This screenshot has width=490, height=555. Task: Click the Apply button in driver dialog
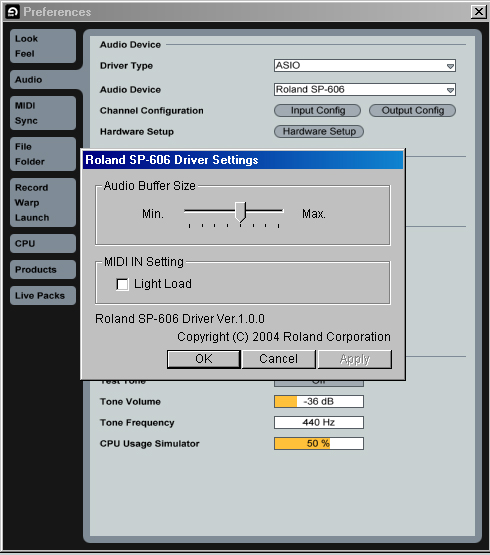pyautogui.click(x=355, y=359)
